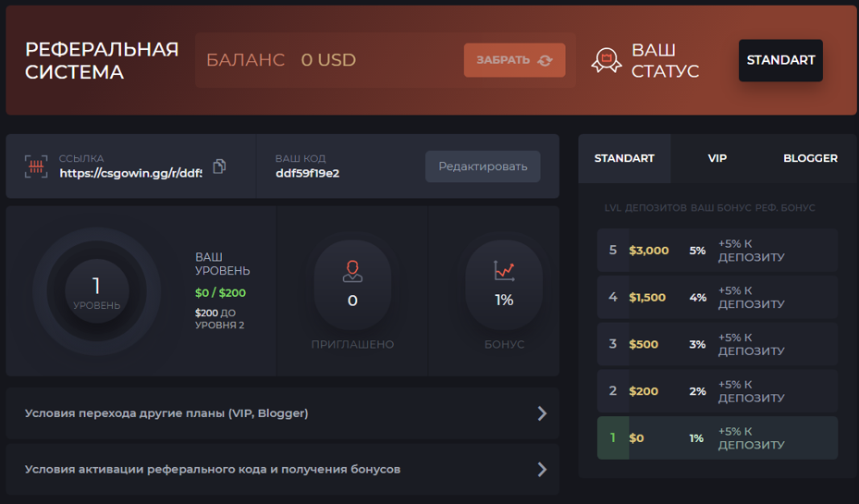Click the ЗАБРАТЬ withdraw button
Image resolution: width=859 pixels, height=504 pixels.
tap(514, 60)
